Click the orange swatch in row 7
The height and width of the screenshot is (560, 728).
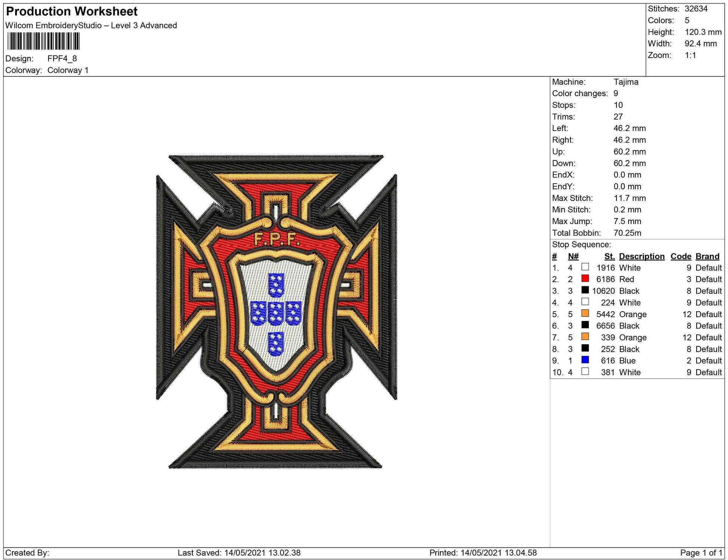click(x=585, y=336)
